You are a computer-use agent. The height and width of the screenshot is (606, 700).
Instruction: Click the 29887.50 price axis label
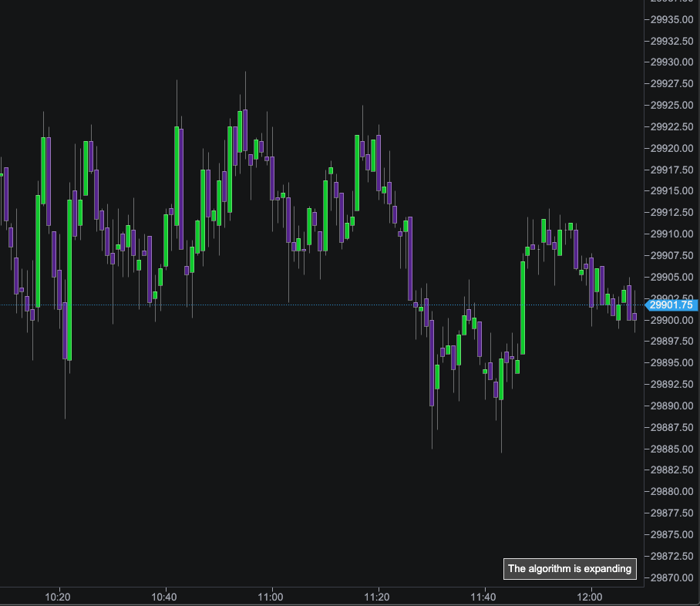tap(672, 427)
